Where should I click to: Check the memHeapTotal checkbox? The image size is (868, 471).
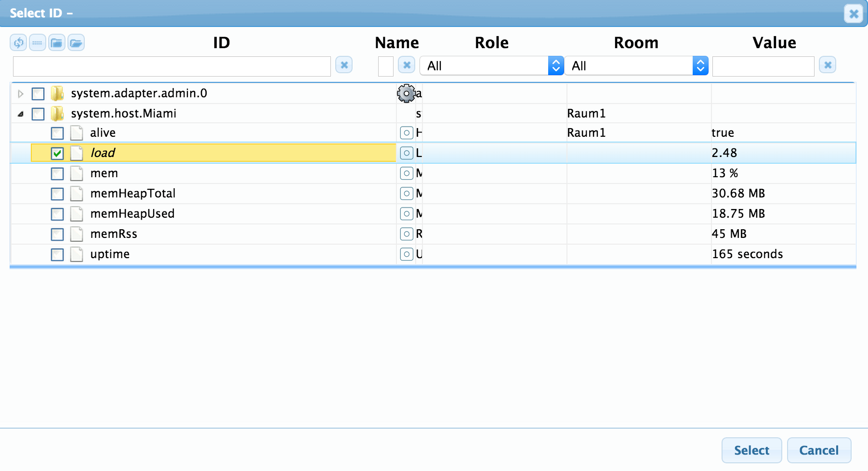click(x=57, y=194)
